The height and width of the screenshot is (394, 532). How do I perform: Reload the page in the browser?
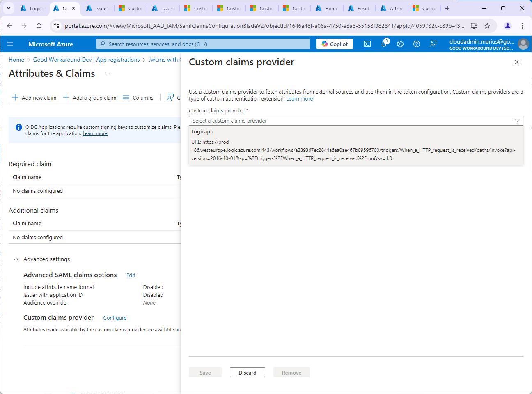click(39, 26)
